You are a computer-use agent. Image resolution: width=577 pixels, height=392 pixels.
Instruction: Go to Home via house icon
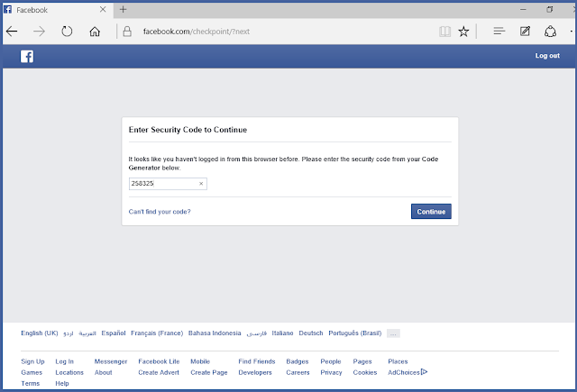click(x=95, y=32)
